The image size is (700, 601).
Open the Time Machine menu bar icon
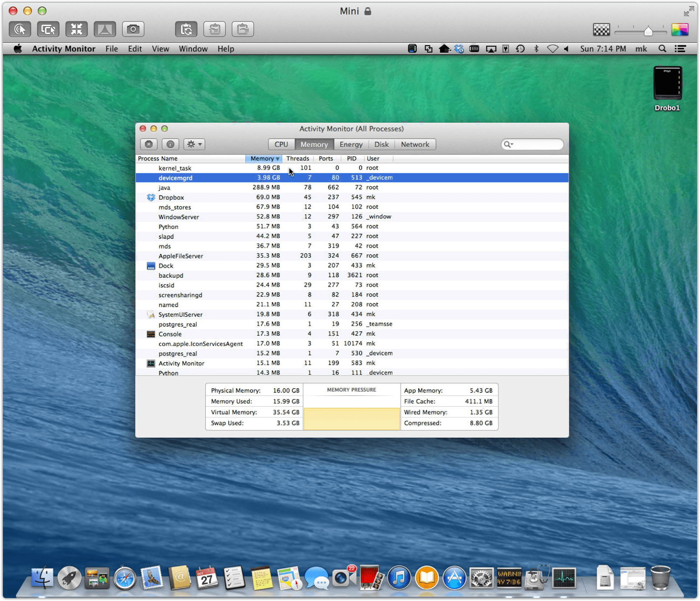[520, 49]
